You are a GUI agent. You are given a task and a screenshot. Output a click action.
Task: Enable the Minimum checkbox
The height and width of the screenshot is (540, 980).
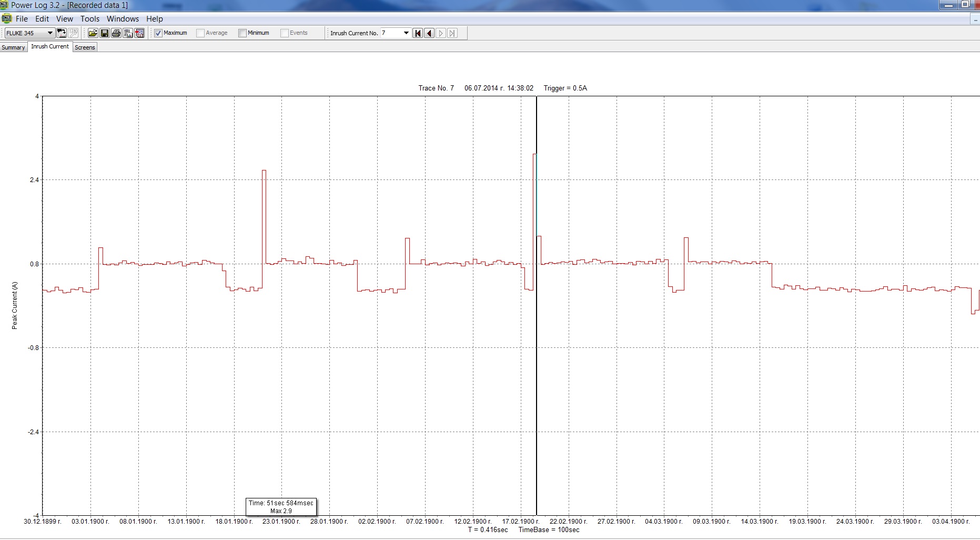tap(243, 33)
